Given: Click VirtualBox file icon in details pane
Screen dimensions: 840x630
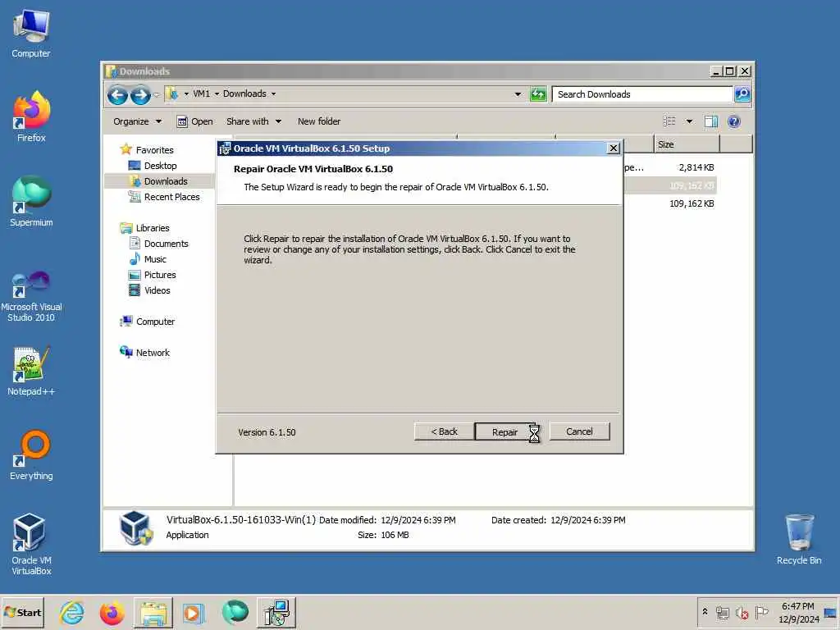Looking at the screenshot, I should (135, 527).
